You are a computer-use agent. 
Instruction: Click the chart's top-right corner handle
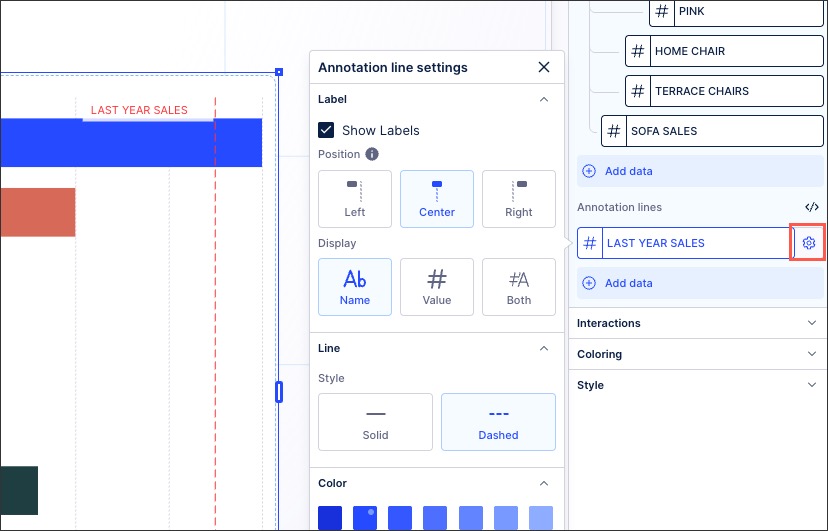[x=279, y=72]
